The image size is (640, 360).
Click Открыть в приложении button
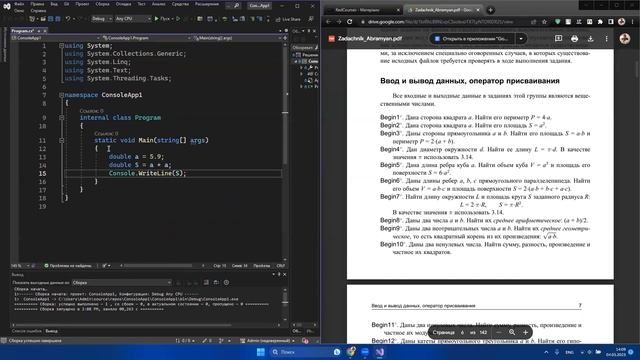[471, 39]
